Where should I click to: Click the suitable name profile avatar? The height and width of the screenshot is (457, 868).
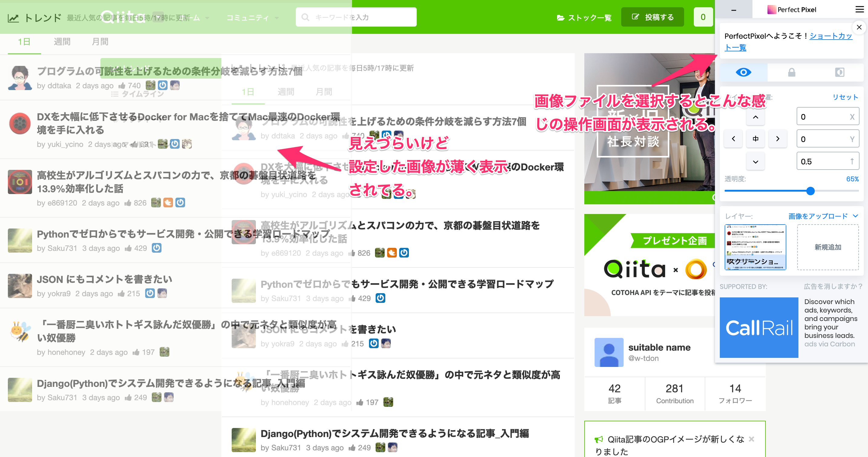coord(609,352)
